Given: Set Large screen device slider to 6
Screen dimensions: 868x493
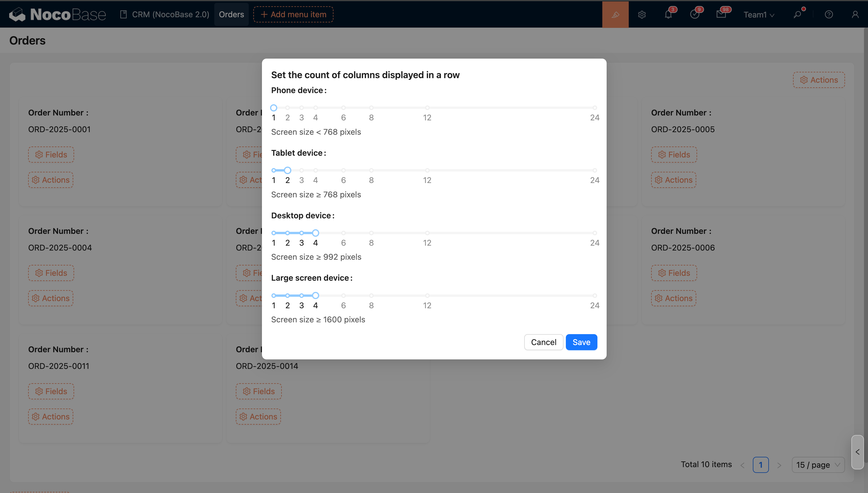Looking at the screenshot, I should 343,295.
